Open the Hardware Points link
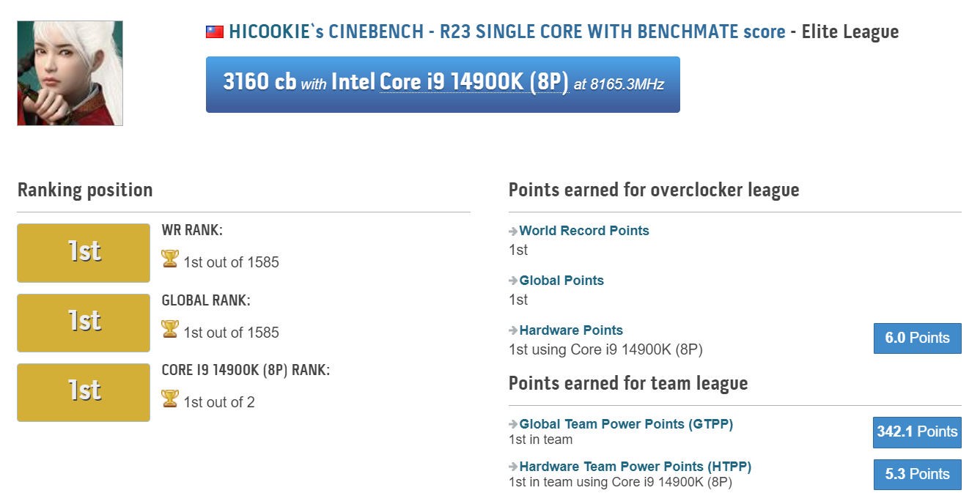 (x=571, y=330)
